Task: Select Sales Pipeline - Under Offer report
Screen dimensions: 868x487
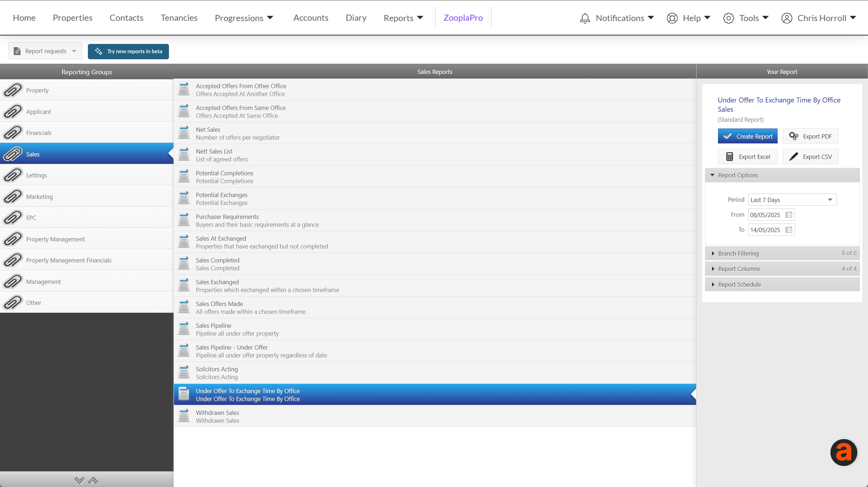Action: pos(435,351)
